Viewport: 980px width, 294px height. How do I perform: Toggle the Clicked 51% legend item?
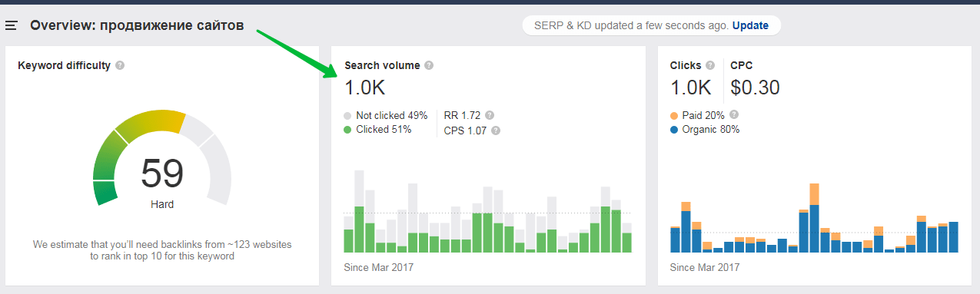(377, 130)
